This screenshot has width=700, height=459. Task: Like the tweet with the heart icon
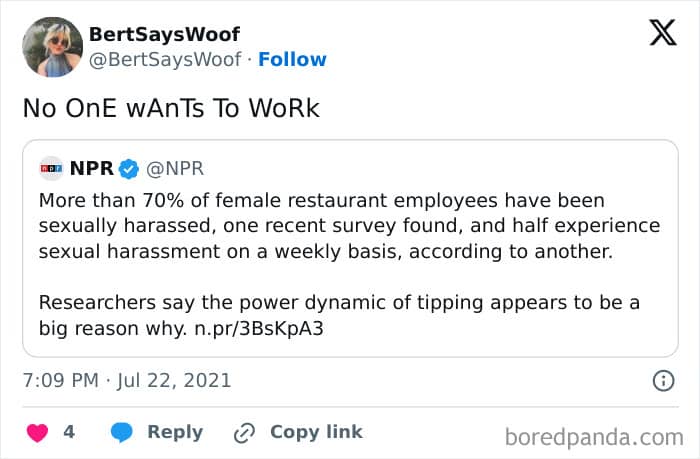(37, 432)
